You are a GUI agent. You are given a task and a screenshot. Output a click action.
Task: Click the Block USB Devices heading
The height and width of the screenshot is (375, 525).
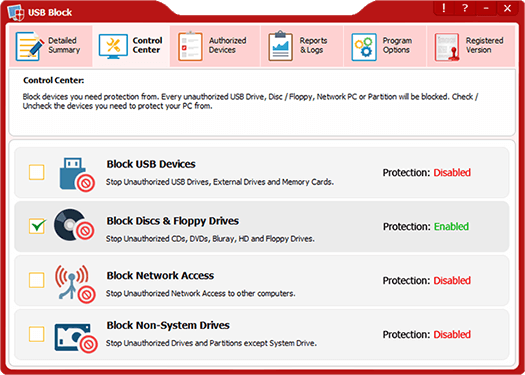[x=151, y=164]
